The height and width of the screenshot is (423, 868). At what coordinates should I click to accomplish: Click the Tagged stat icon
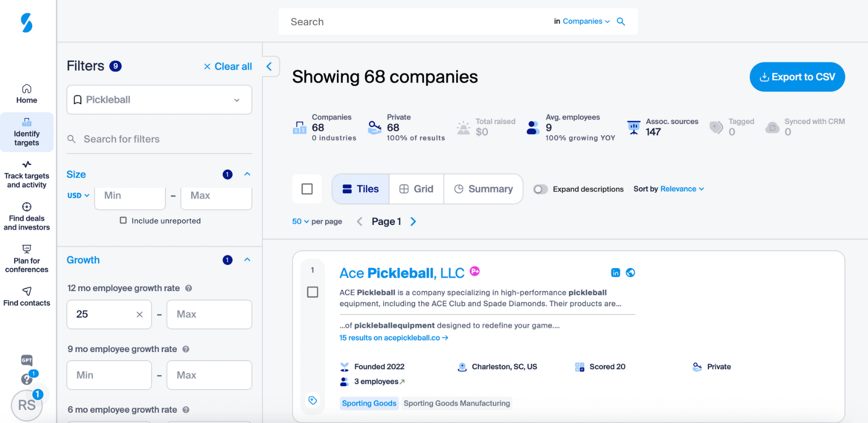[716, 128]
